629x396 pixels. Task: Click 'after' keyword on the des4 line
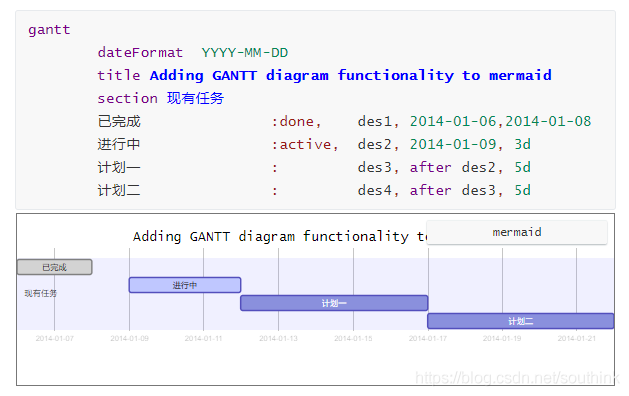430,190
